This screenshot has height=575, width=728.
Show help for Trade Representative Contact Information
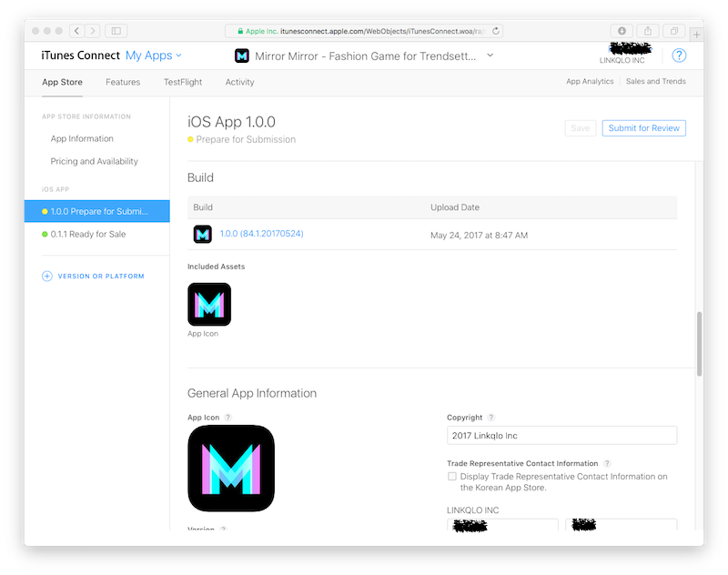(607, 463)
